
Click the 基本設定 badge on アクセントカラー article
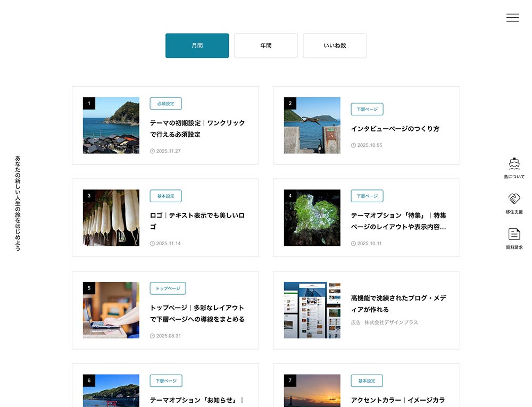pos(367,381)
